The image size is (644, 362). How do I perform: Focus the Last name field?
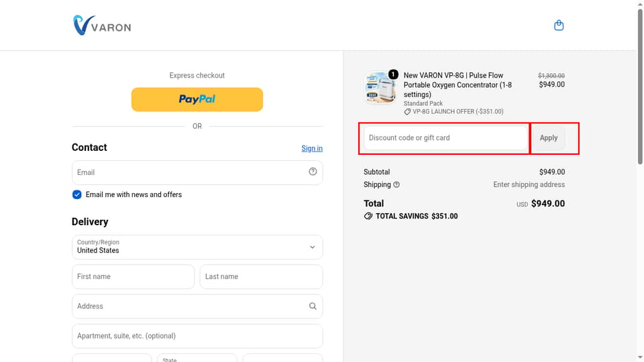tap(261, 277)
